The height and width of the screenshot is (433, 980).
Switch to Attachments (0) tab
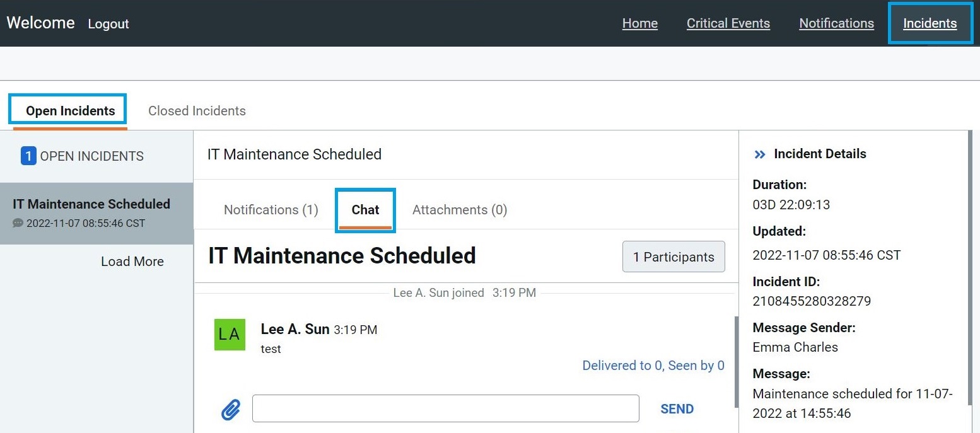460,210
